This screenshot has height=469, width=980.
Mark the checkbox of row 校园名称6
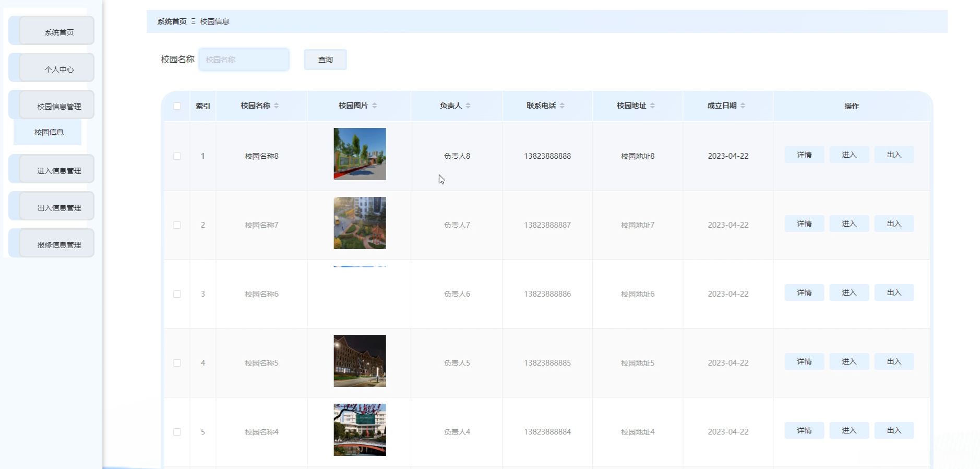click(177, 294)
